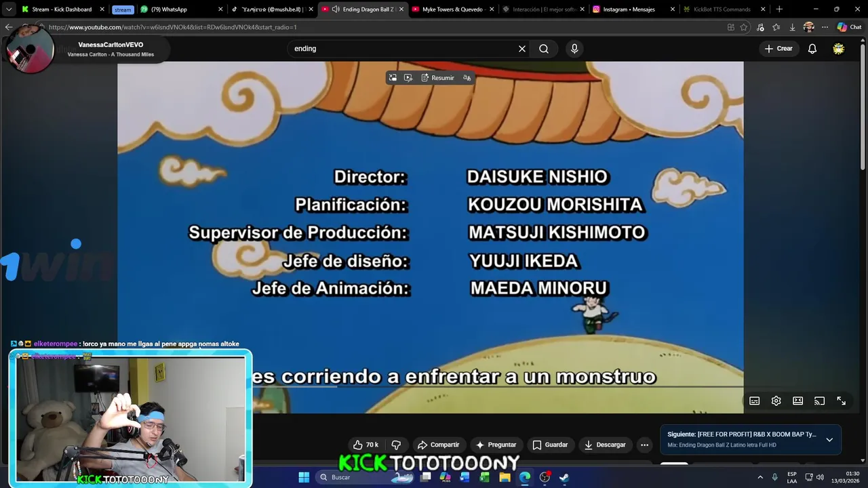Click the Crear button

(778, 49)
